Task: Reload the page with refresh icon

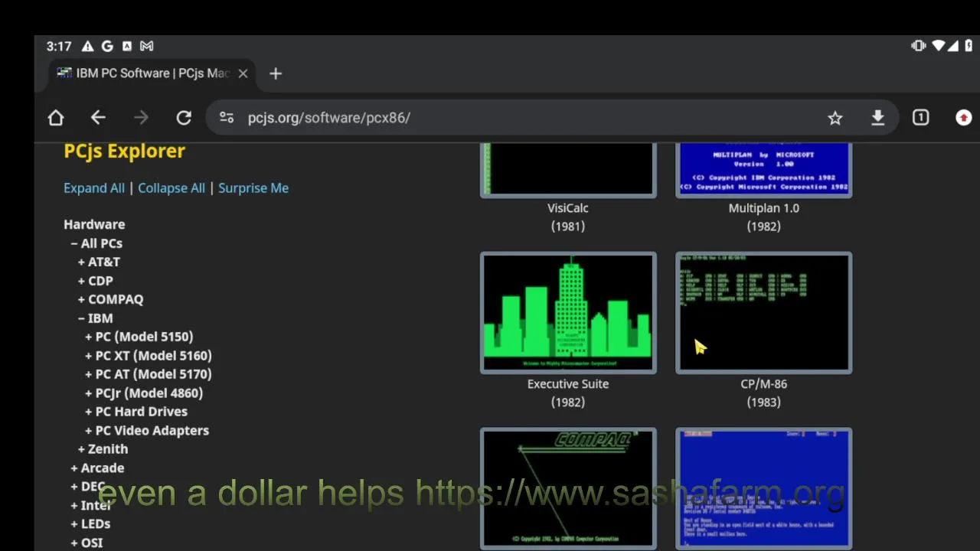Action: 184,118
